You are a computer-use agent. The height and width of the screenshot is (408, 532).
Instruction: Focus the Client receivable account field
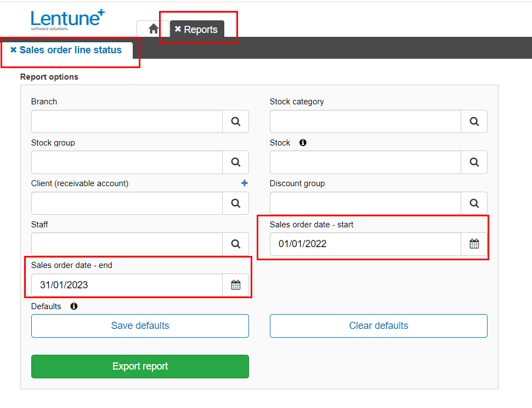(127, 203)
